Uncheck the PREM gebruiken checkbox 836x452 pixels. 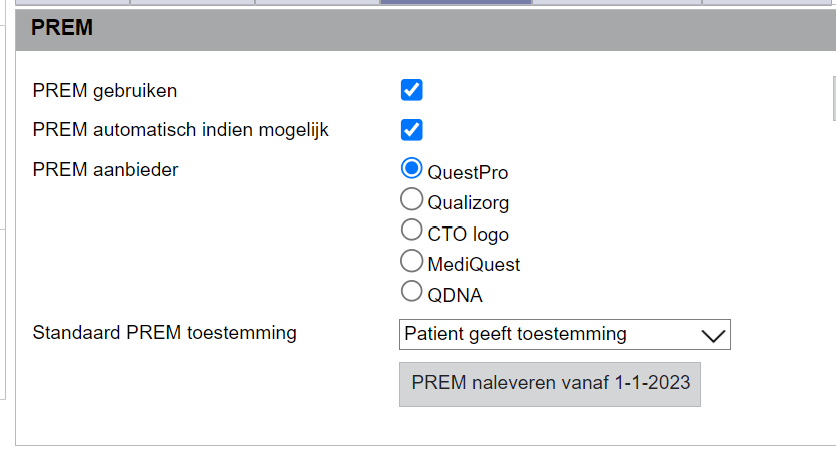(411, 90)
